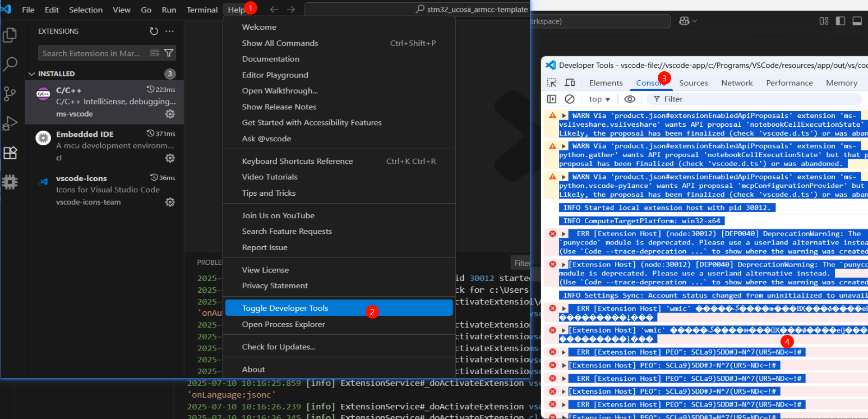Go forward with the navigation arrow
The height and width of the screenshot is (419, 868).
click(290, 10)
